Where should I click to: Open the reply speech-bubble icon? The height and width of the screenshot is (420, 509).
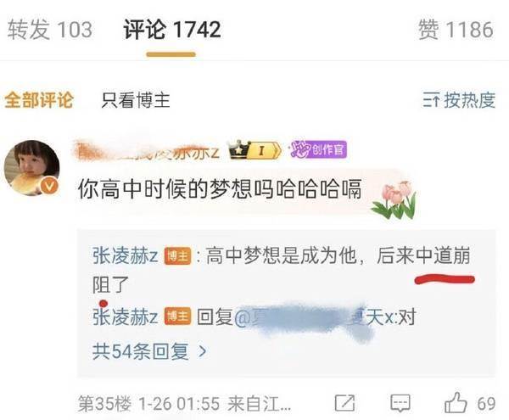[400, 403]
